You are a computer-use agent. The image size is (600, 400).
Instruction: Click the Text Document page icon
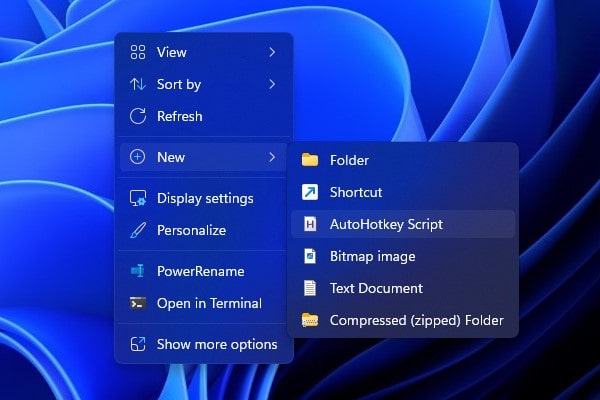(x=310, y=288)
